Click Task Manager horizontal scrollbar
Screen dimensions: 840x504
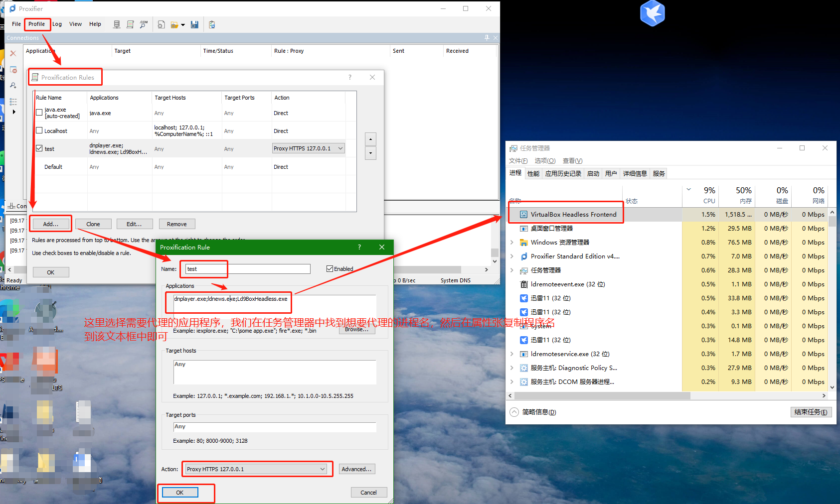(x=602, y=396)
